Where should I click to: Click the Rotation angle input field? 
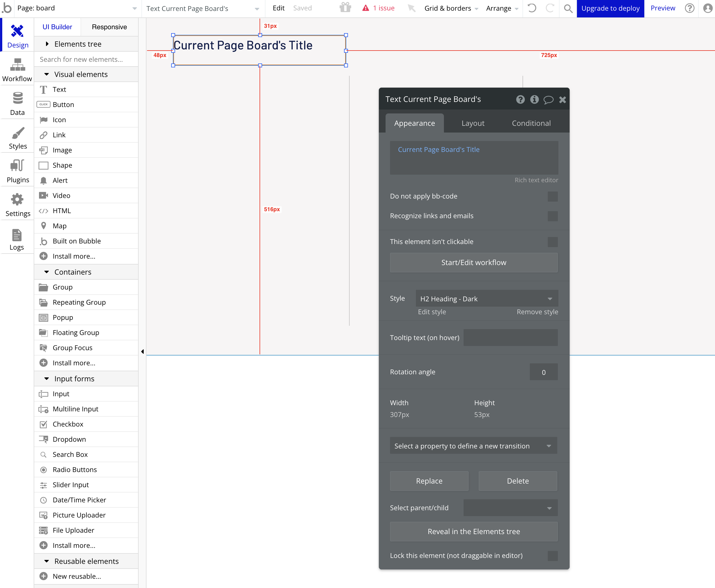[x=543, y=372]
